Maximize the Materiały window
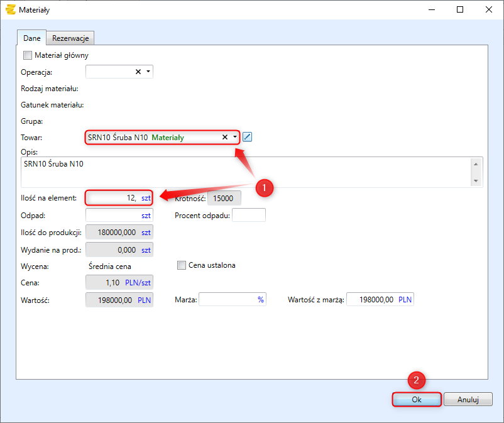This screenshot has width=504, height=423. pos(460,10)
